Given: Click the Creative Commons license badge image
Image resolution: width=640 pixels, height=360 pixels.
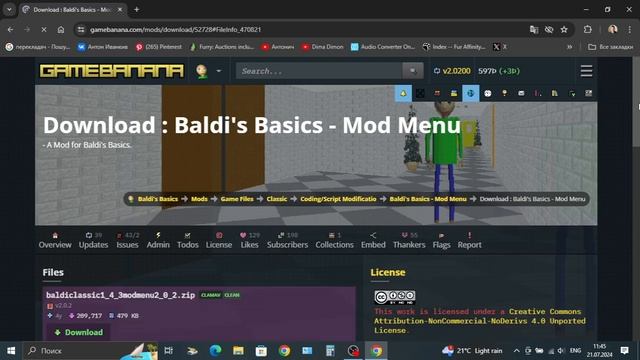Looking at the screenshot, I should (x=395, y=297).
